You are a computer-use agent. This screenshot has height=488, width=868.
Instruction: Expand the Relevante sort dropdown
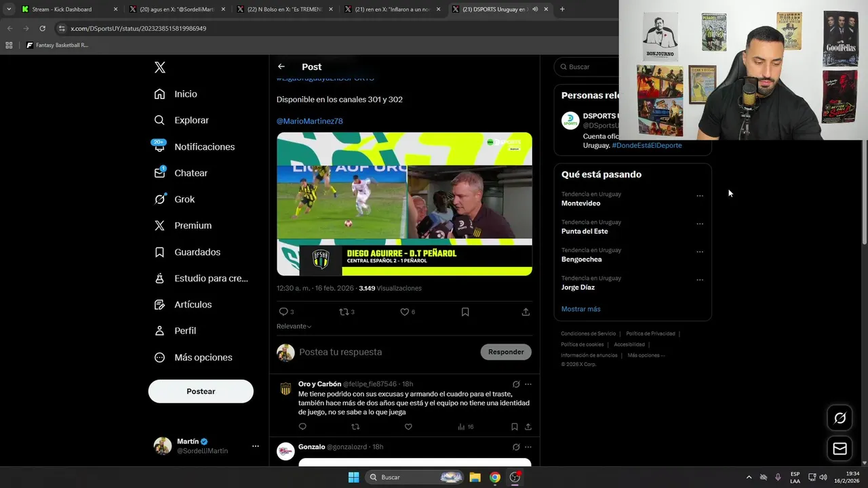pos(294,327)
